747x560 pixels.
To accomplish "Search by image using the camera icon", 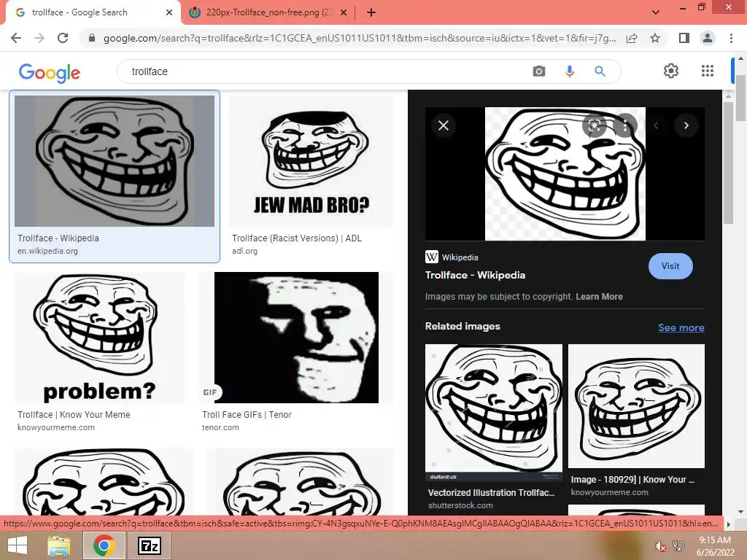I will [x=539, y=71].
